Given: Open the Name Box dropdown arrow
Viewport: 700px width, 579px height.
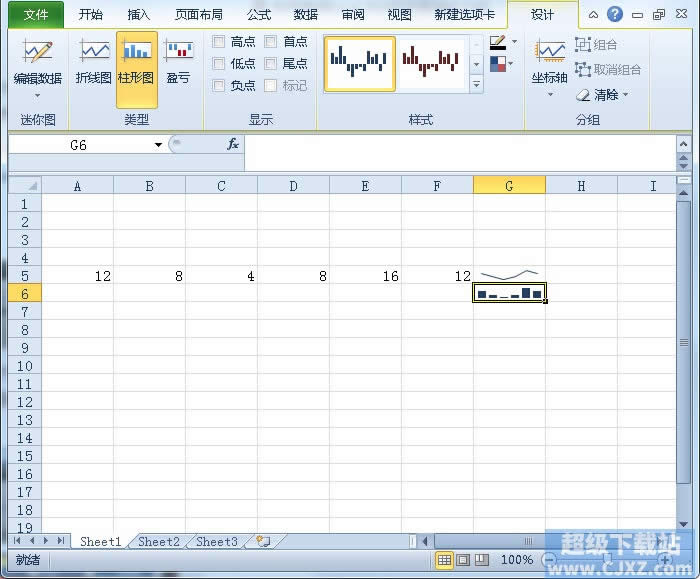Looking at the screenshot, I should (x=158, y=145).
